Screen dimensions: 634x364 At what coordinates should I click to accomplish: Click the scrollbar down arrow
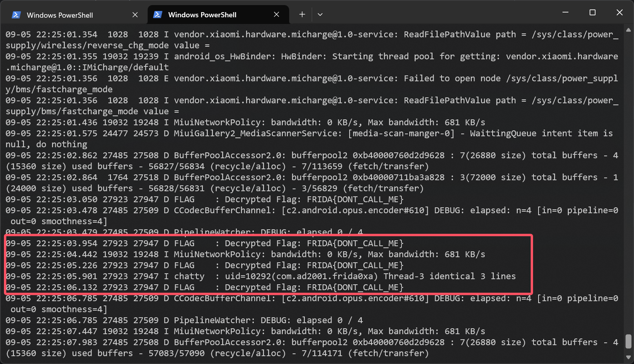pyautogui.click(x=628, y=357)
